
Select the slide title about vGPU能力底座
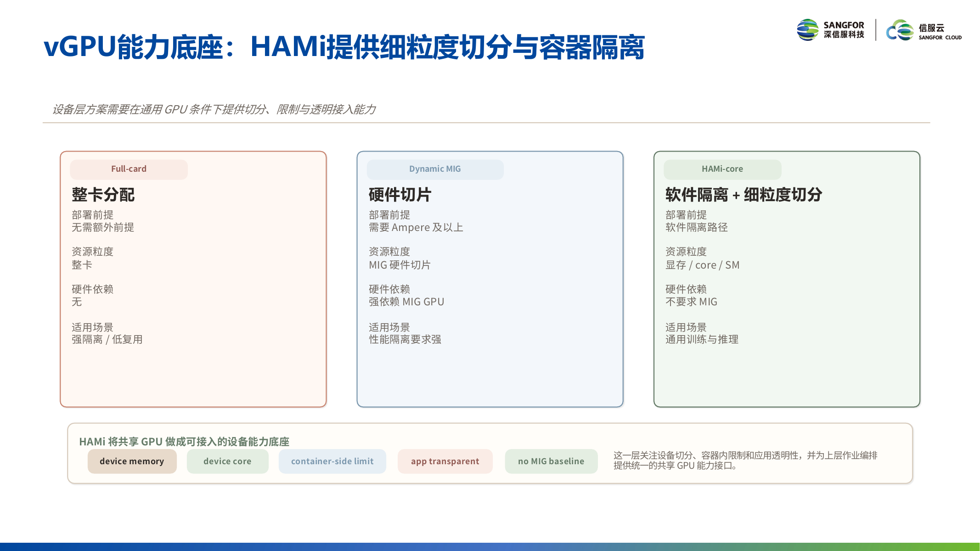click(344, 47)
